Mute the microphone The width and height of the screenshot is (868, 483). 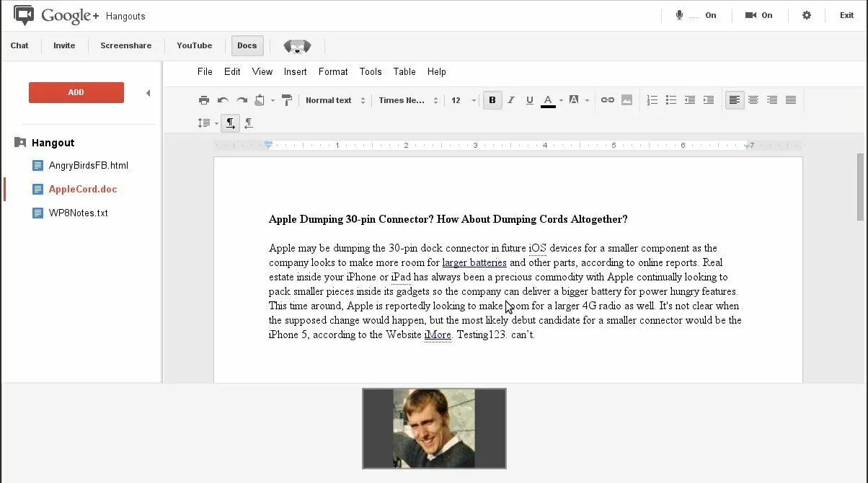696,15
